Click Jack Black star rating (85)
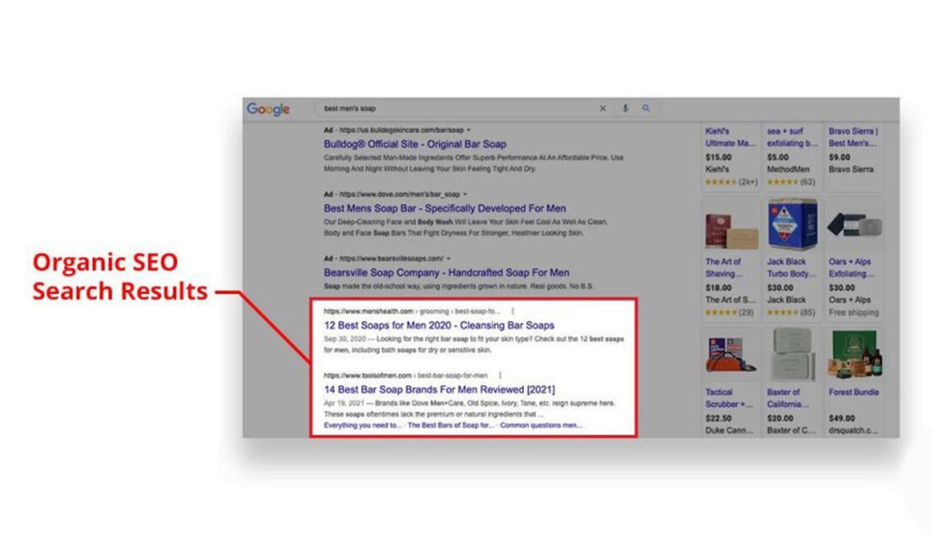The width and height of the screenshot is (933, 560). [x=791, y=312]
